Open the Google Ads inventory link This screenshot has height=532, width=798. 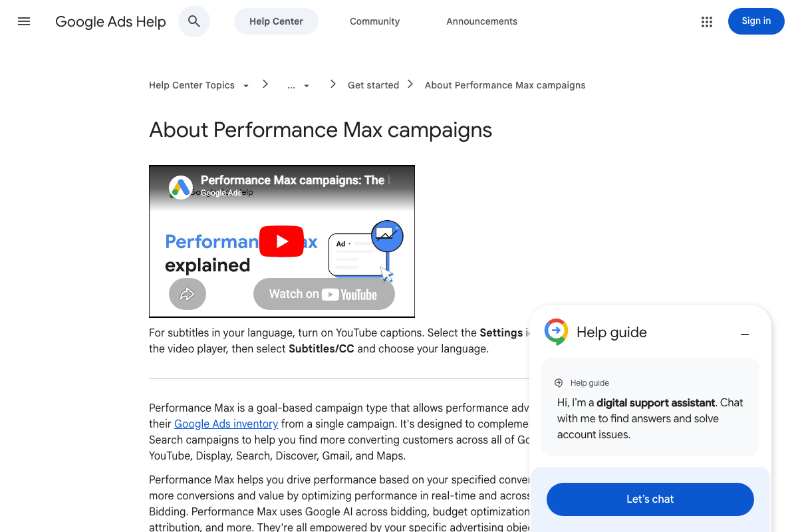226,424
